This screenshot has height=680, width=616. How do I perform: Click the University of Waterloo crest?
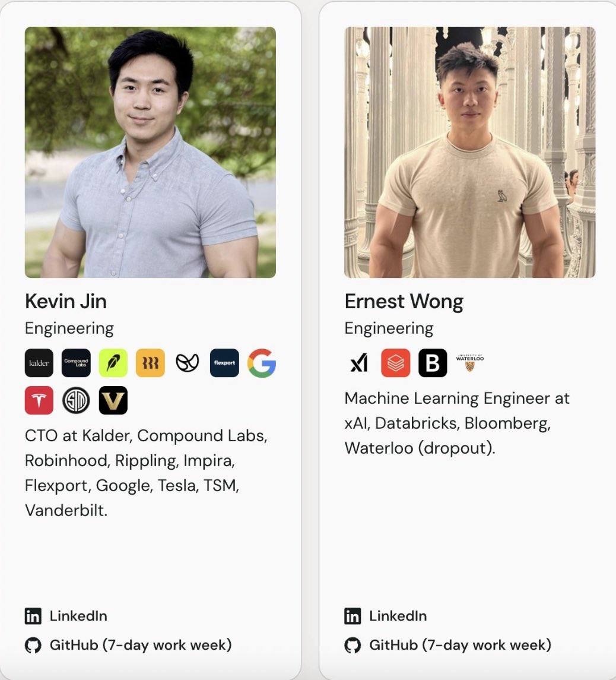[x=470, y=363]
